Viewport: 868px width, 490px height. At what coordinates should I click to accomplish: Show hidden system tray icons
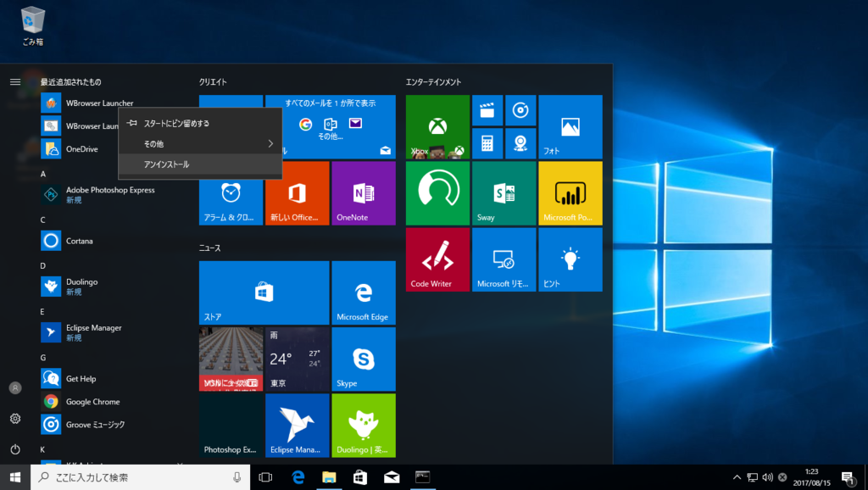tap(737, 477)
